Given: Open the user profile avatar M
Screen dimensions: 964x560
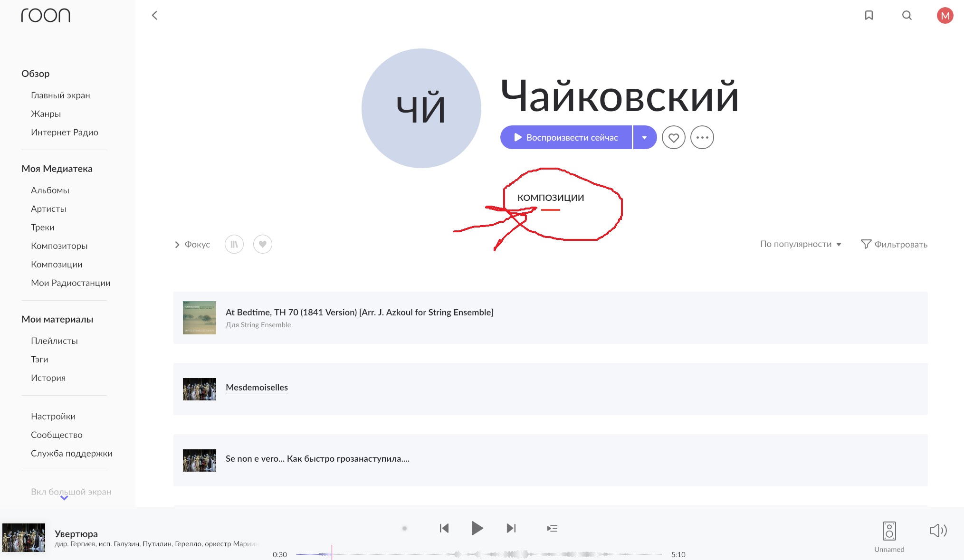Looking at the screenshot, I should [x=945, y=16].
